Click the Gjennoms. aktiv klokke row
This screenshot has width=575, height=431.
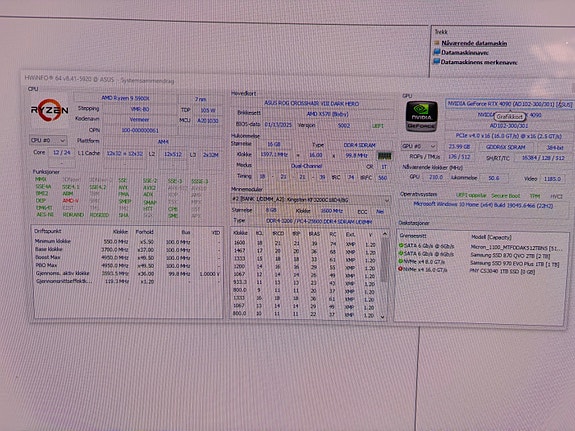127,273
